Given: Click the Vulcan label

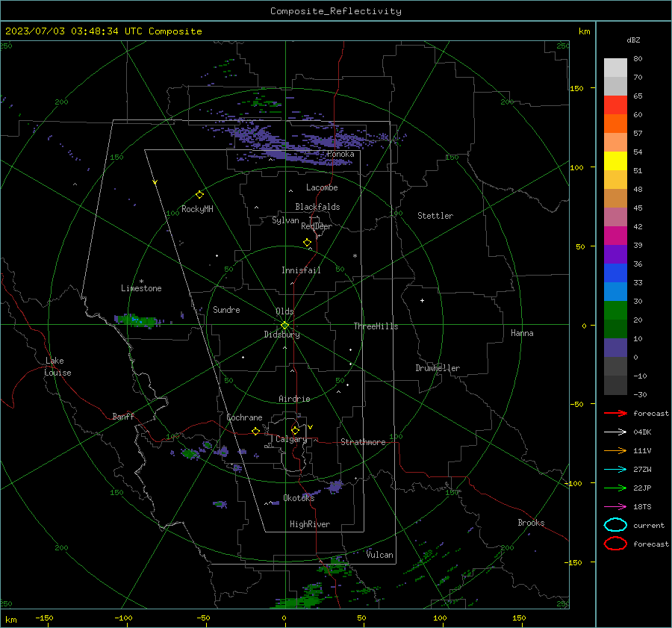Looking at the screenshot, I should [x=380, y=554].
